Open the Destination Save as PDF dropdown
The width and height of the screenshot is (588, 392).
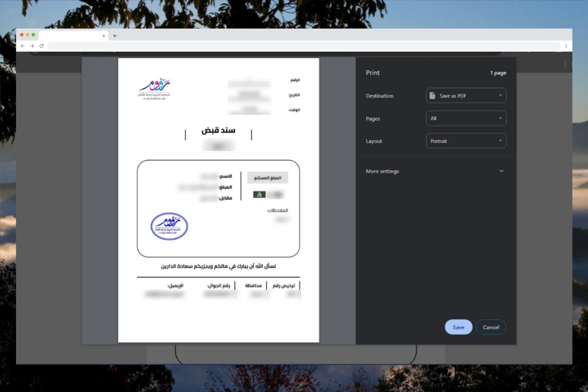[466, 96]
